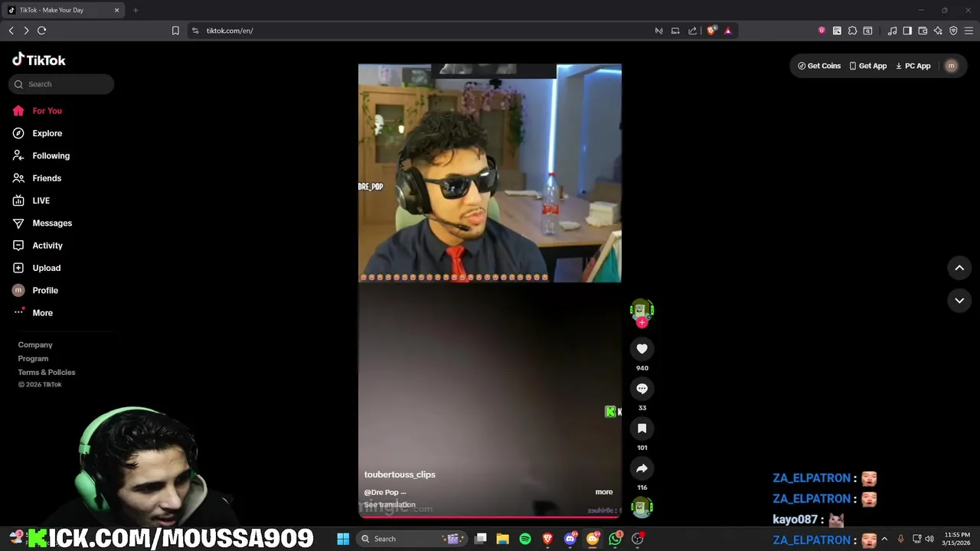Focus the TikTok search field
The width and height of the screenshot is (980, 551).
pyautogui.click(x=61, y=84)
